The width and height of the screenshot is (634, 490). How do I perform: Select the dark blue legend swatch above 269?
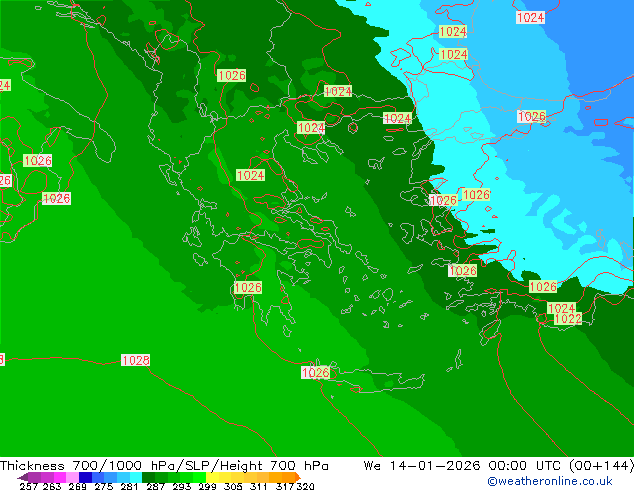(85, 477)
